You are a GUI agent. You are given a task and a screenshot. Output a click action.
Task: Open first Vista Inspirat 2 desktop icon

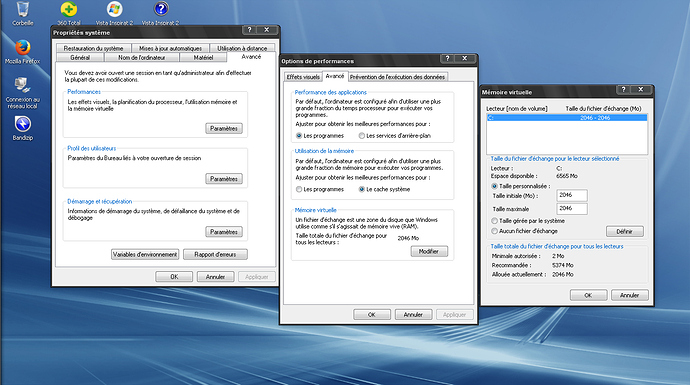(x=114, y=13)
